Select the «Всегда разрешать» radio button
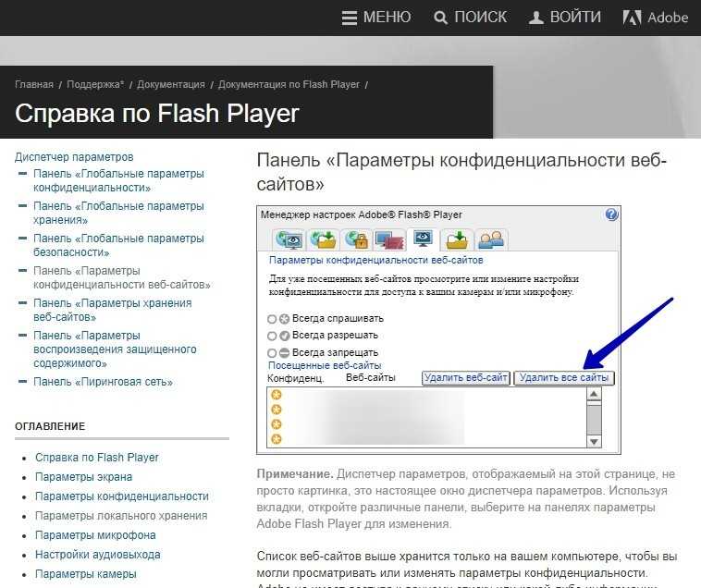 (x=272, y=336)
